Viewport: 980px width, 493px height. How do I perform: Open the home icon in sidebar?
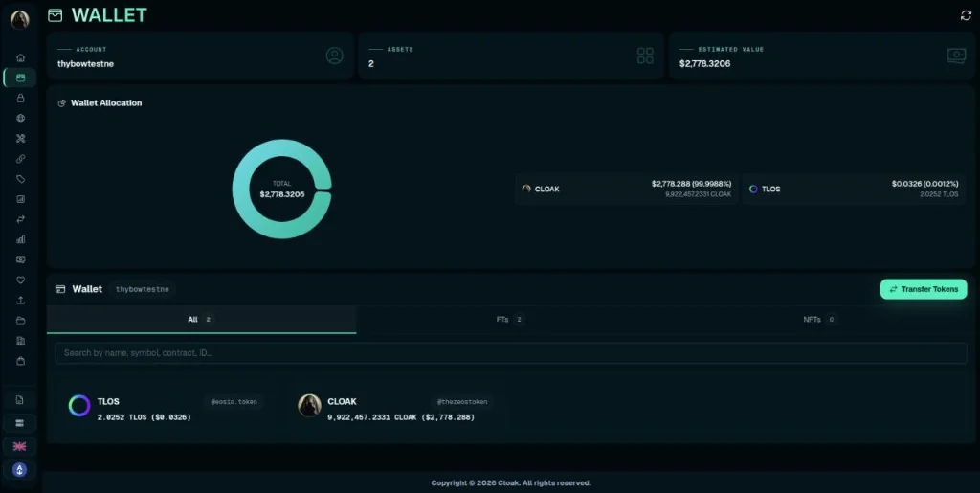coord(21,57)
